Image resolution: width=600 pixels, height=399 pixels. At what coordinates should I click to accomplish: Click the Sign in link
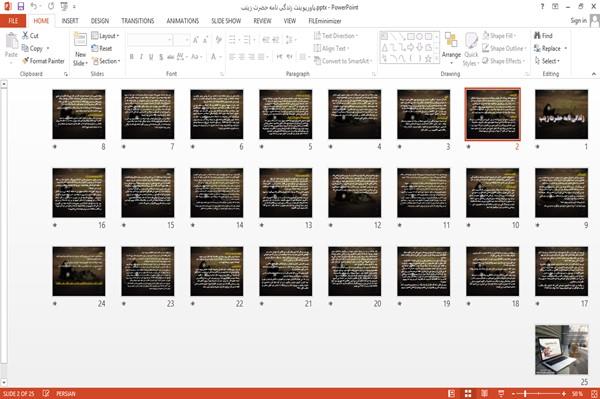pos(578,21)
